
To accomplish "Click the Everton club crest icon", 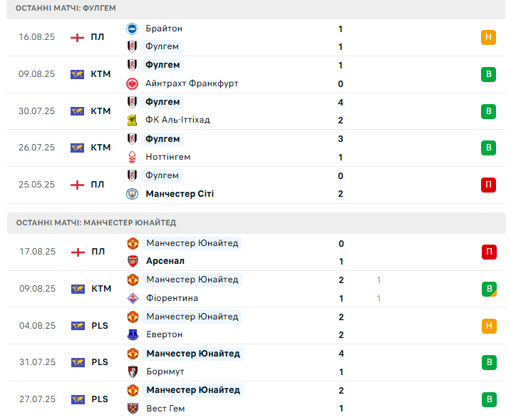I will coord(132,334).
